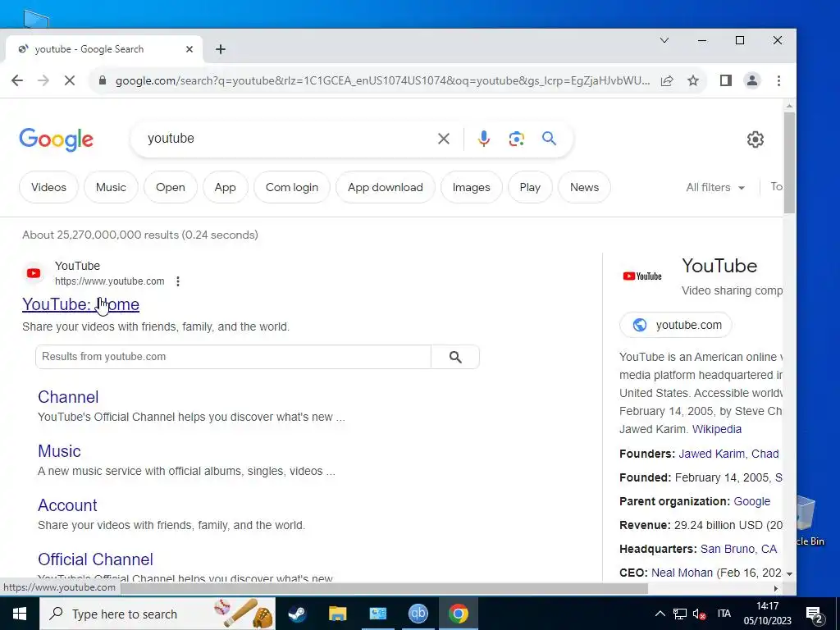Image resolution: width=840 pixels, height=630 pixels.
Task: Click muted volume tray icon
Action: (699, 614)
